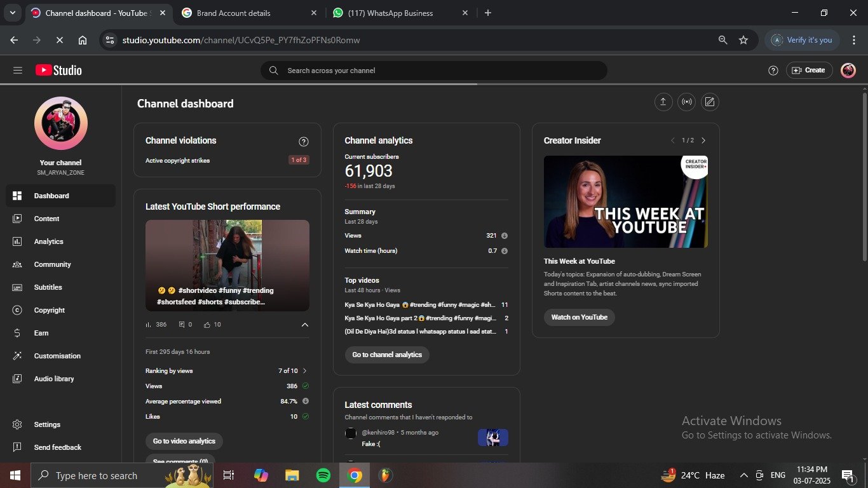
Task: Open Earn in the sidebar
Action: 60,333
